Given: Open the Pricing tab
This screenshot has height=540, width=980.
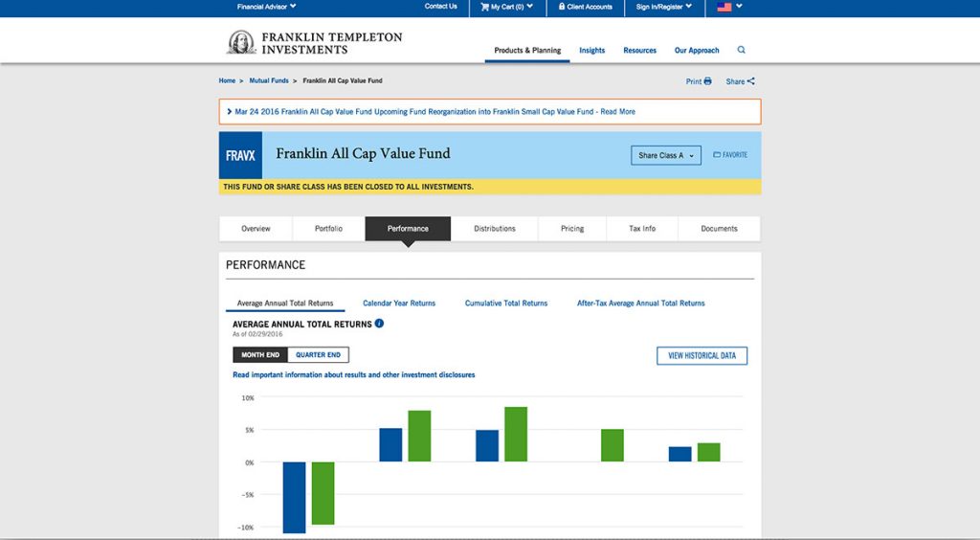Looking at the screenshot, I should pos(572,229).
